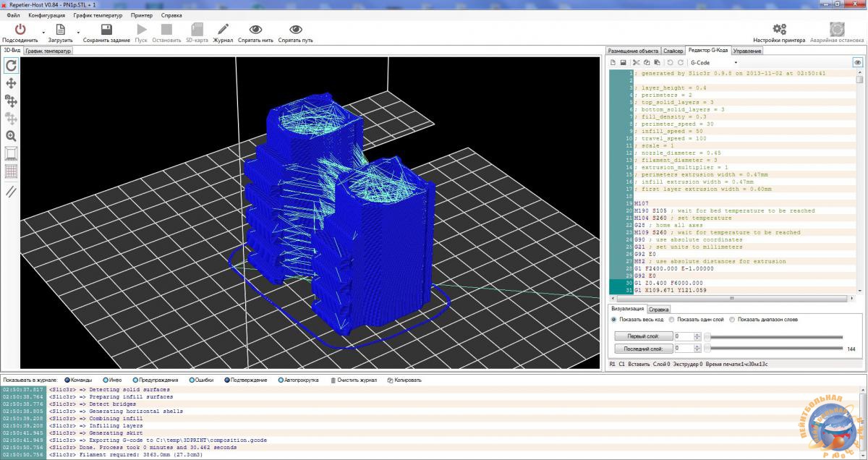868x460 pixels.
Task: Toggle Команды log filter
Action: 77,380
